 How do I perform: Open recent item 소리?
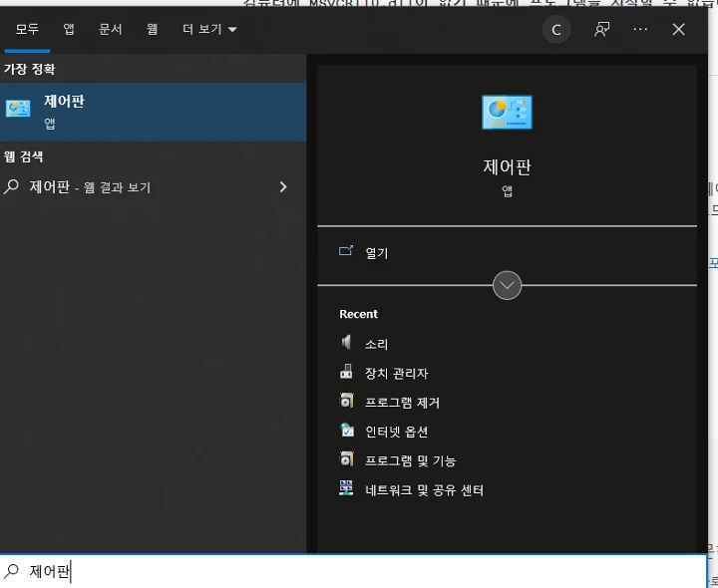pos(376,344)
